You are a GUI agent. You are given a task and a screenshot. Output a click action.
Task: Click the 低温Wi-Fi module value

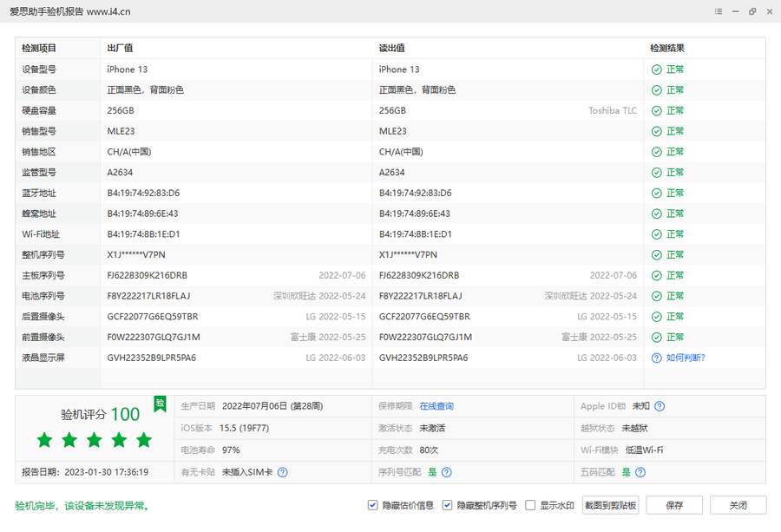(x=644, y=450)
